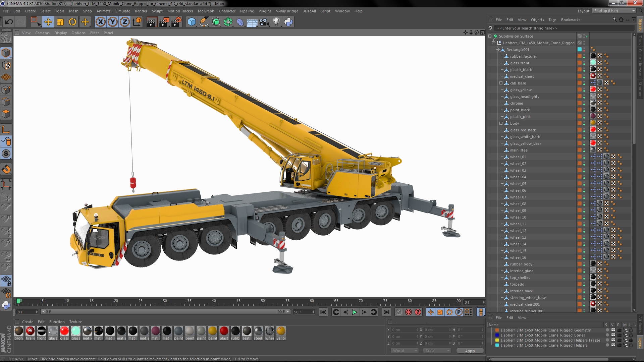Viewport: 644px width, 362px height.
Task: Play the animation forwards
Action: [355, 312]
